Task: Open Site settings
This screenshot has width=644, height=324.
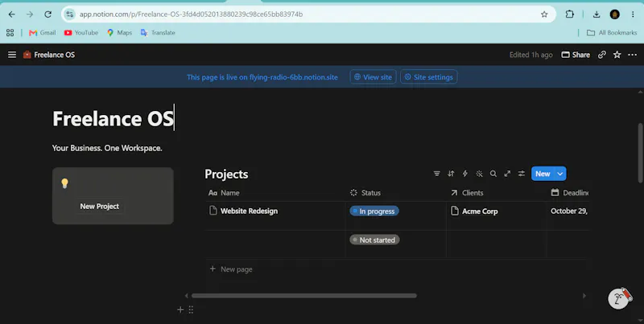Action: coord(428,76)
